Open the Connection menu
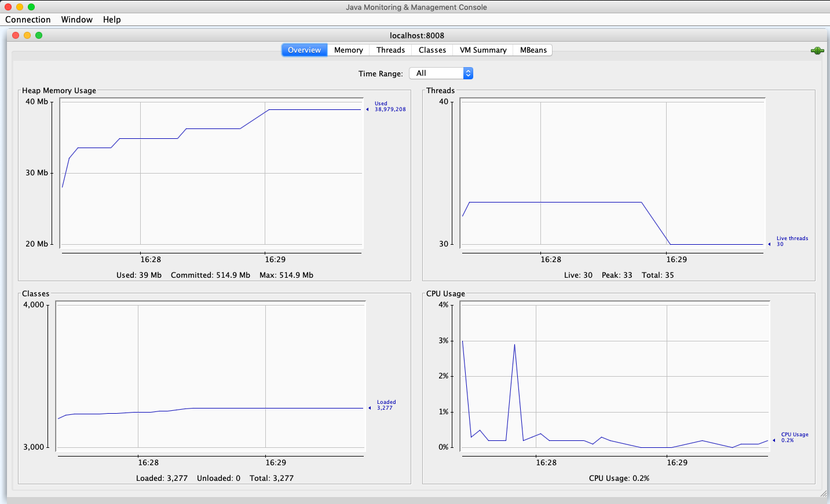Screen dimensions: 830x504 click(x=28, y=20)
